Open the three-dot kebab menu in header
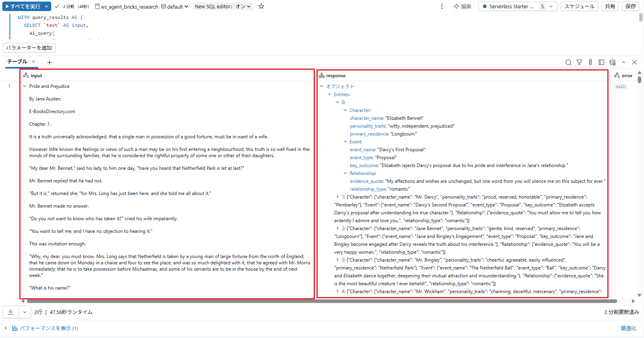The height and width of the screenshot is (338, 644). click(441, 6)
